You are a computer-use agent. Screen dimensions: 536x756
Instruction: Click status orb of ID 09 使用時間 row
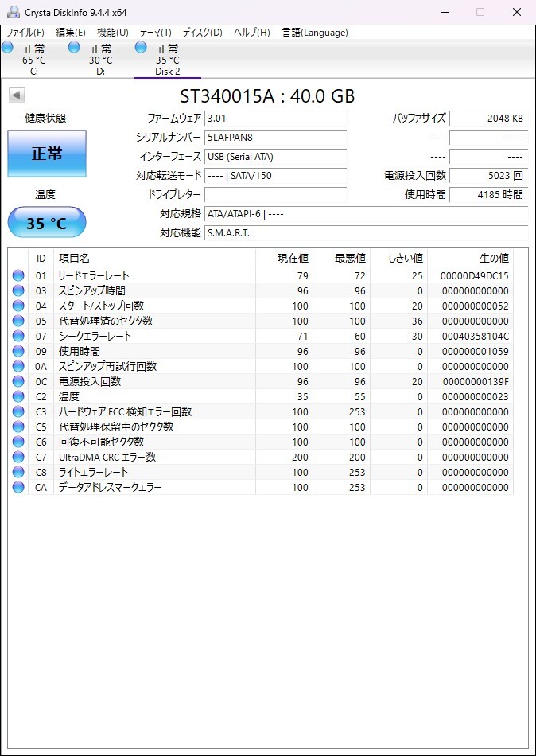pos(18,352)
